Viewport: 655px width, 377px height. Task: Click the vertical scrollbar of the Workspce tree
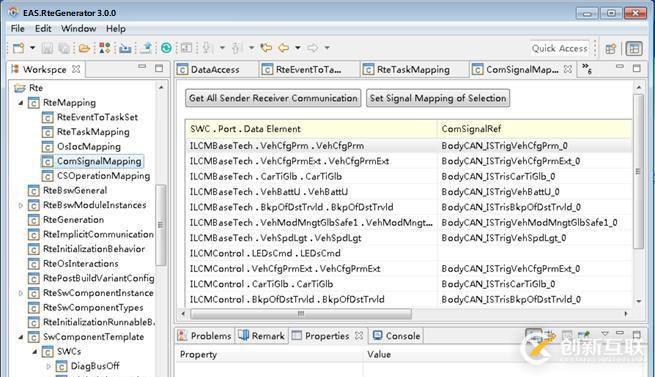click(x=161, y=226)
